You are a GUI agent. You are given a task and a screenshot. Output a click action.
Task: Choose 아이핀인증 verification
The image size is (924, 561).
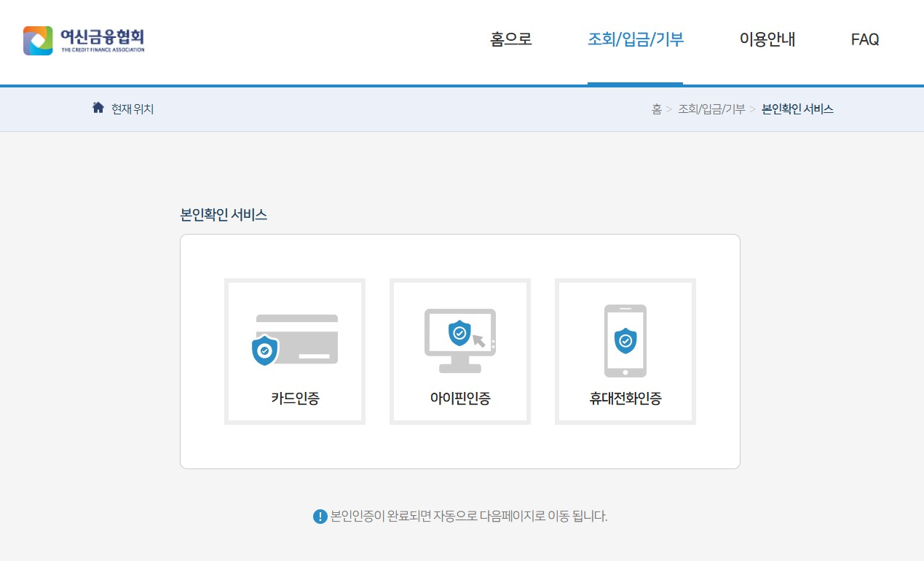pyautogui.click(x=460, y=351)
